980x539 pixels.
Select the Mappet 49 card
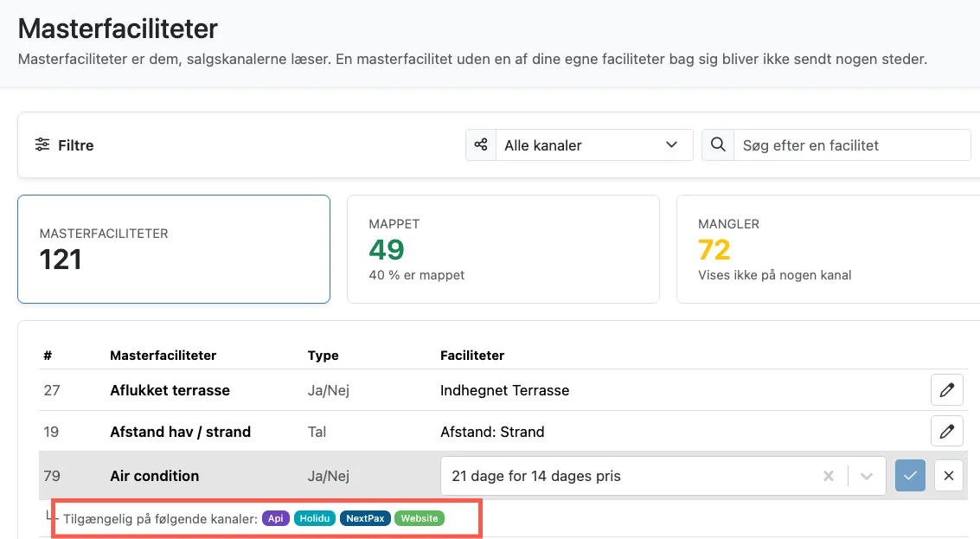[503, 249]
